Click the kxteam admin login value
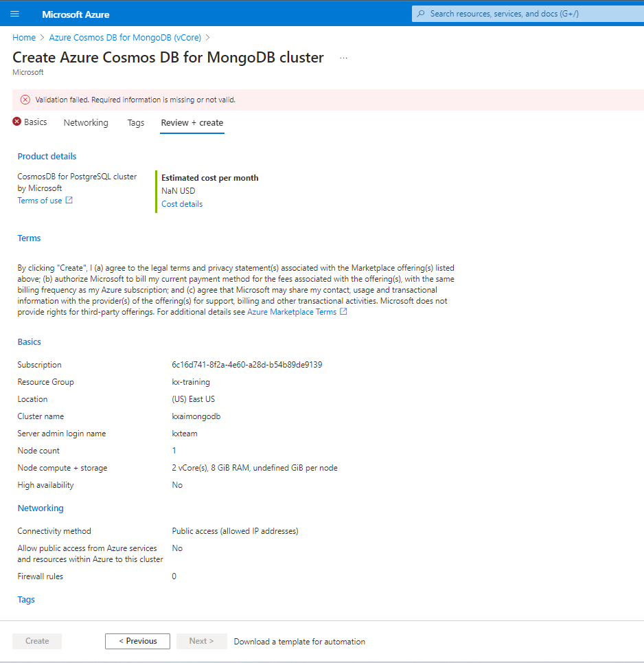The height and width of the screenshot is (663, 644). (184, 434)
